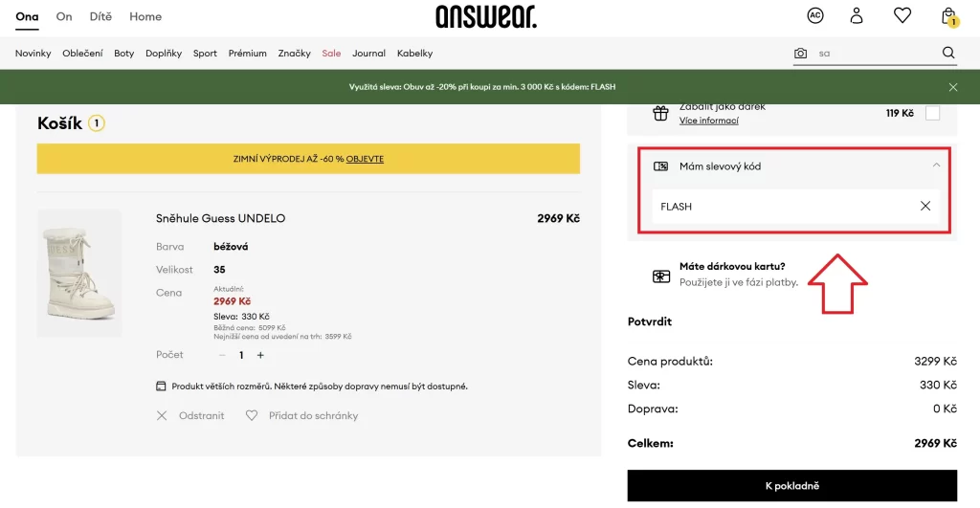
Task: Open the Journal menu
Action: click(368, 54)
